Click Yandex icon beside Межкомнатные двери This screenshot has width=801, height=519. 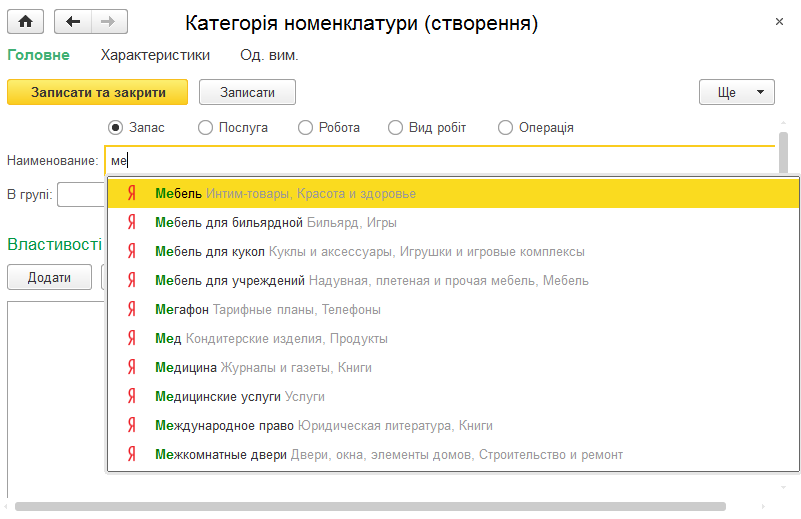[x=132, y=454]
